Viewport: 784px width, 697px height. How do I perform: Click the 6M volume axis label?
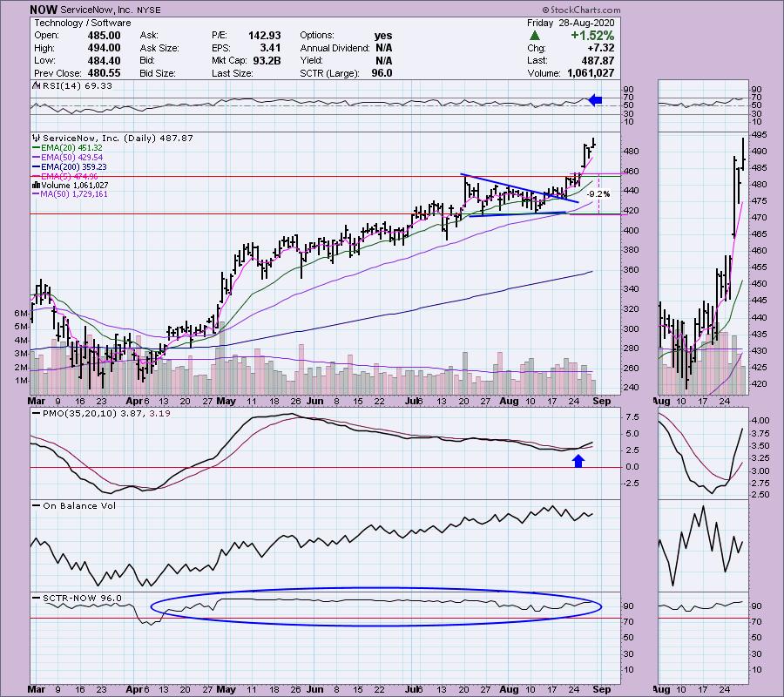click(21, 314)
